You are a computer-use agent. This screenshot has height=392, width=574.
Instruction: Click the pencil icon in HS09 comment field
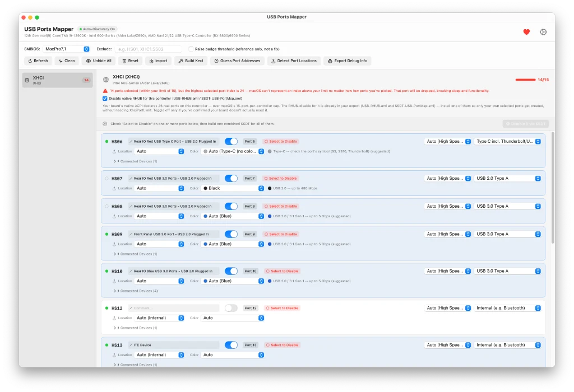pyautogui.click(x=131, y=234)
